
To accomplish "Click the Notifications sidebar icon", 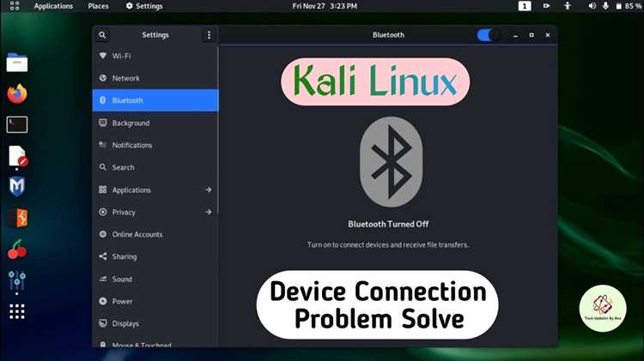I will pyautogui.click(x=103, y=144).
